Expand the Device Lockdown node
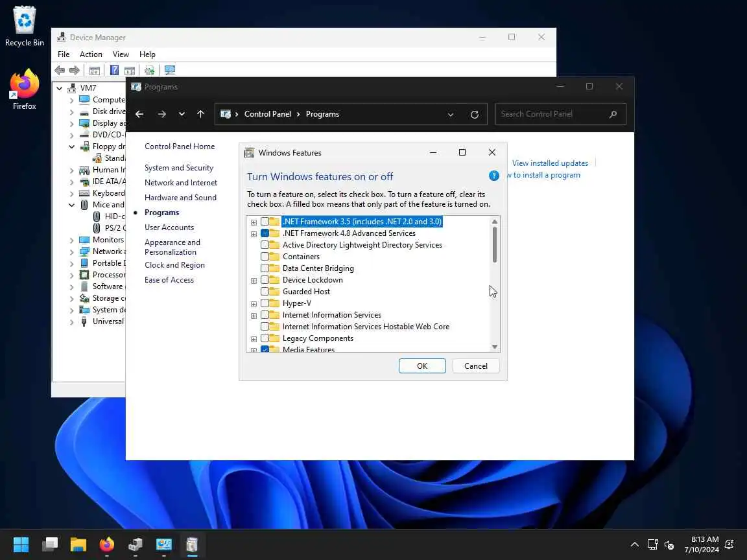 point(254,281)
